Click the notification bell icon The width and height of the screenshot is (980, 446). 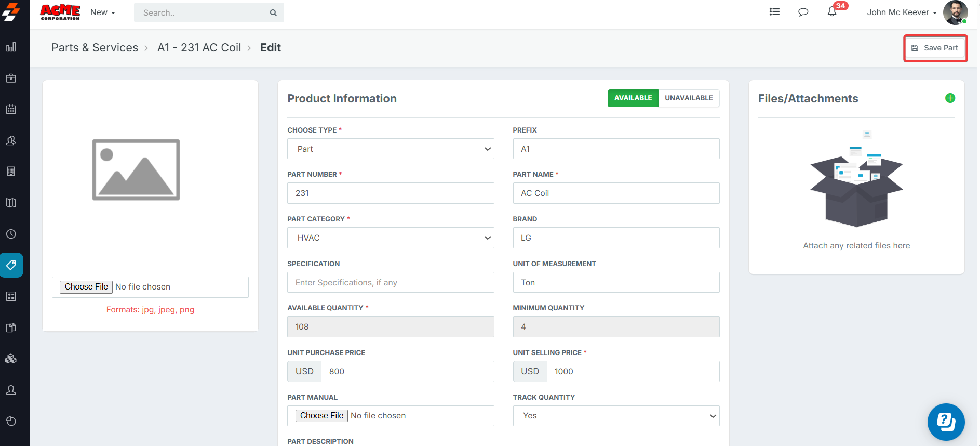(832, 12)
